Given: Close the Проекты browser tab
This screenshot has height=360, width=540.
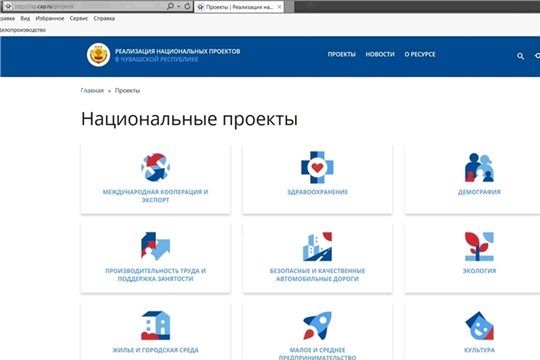Looking at the screenshot, I should [x=279, y=7].
